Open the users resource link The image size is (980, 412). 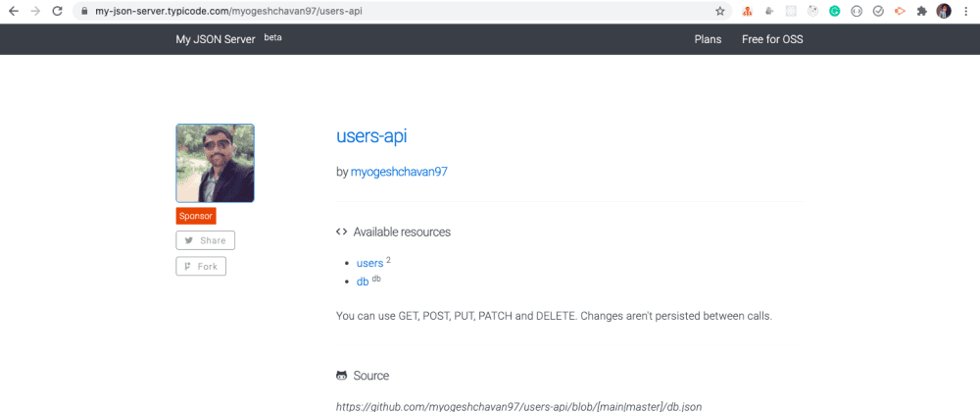click(x=369, y=263)
